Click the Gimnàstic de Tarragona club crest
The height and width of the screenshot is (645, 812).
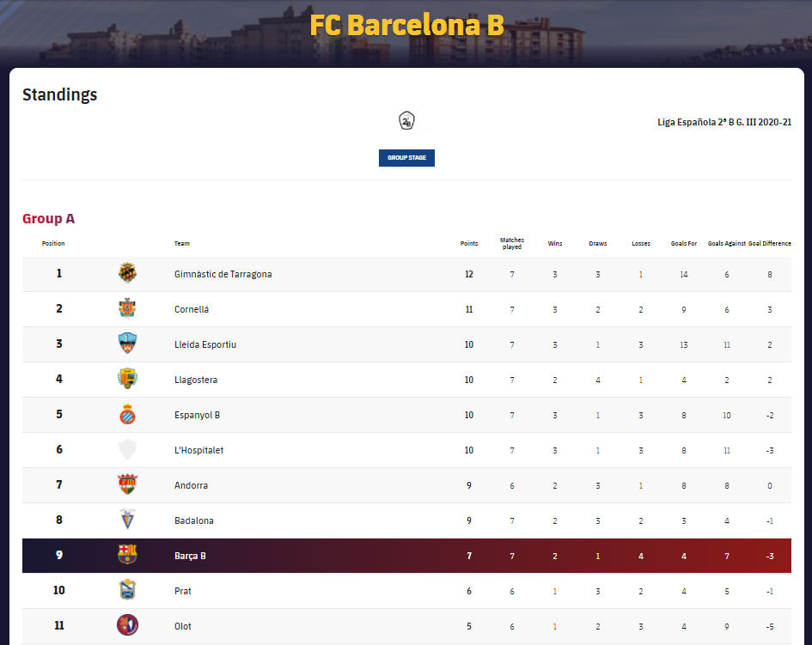(127, 273)
